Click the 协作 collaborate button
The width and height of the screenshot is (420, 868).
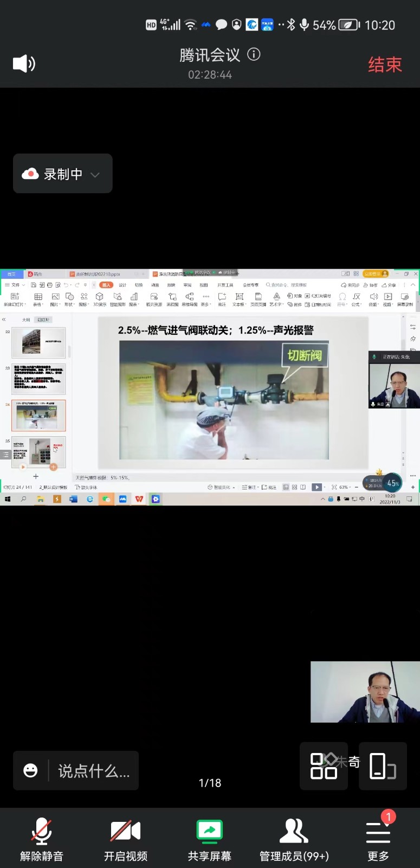[x=371, y=285]
